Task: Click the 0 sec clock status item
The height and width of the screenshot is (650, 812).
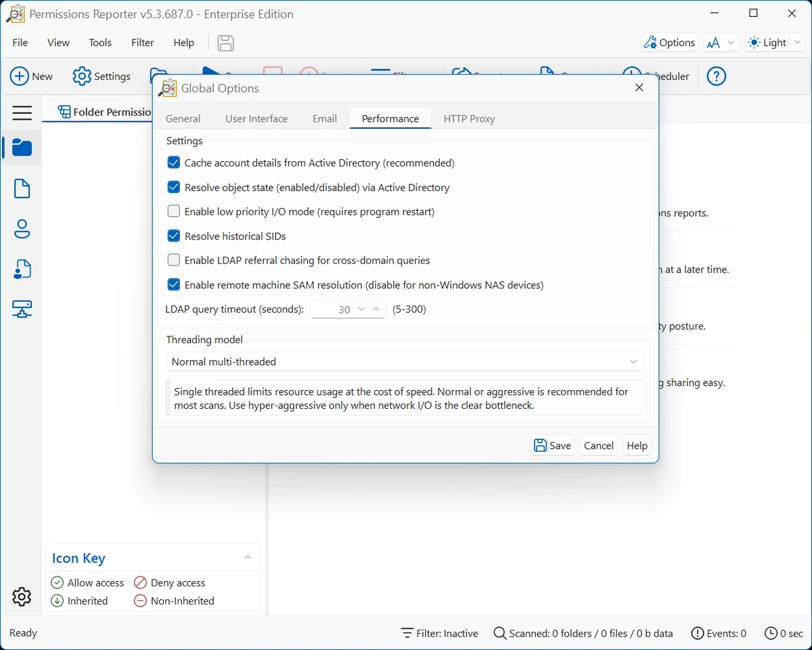Action: [784, 633]
